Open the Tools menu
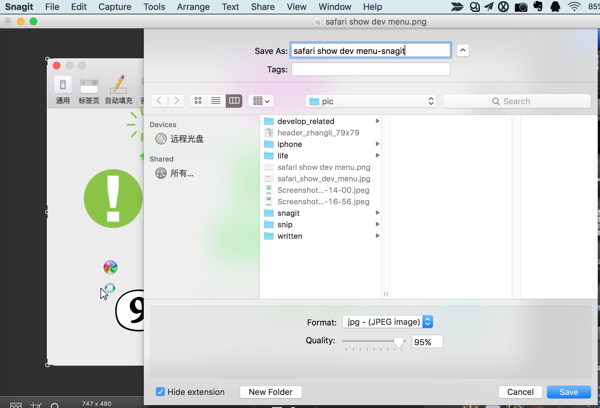 click(x=154, y=7)
